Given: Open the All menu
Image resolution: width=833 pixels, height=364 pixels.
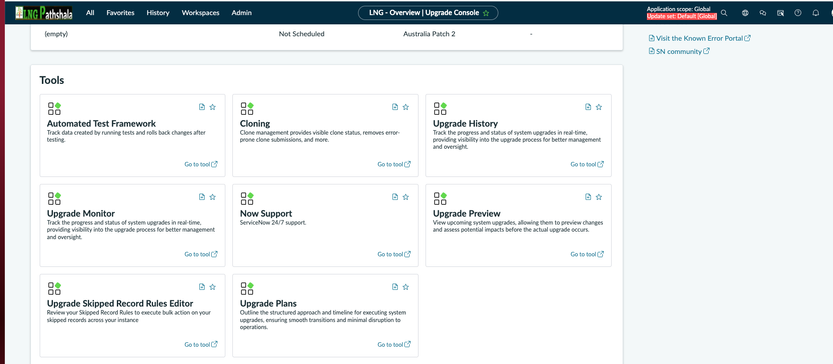Looking at the screenshot, I should click(90, 13).
